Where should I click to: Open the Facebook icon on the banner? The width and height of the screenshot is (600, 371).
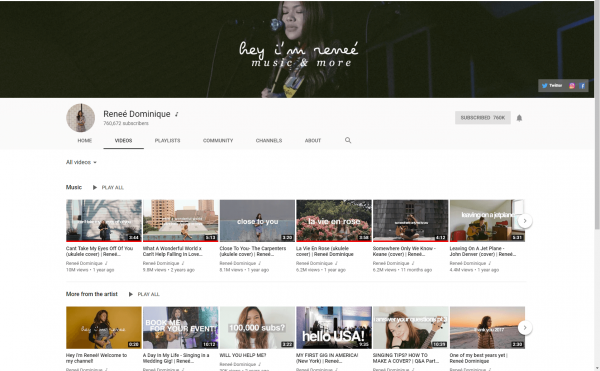pyautogui.click(x=582, y=86)
